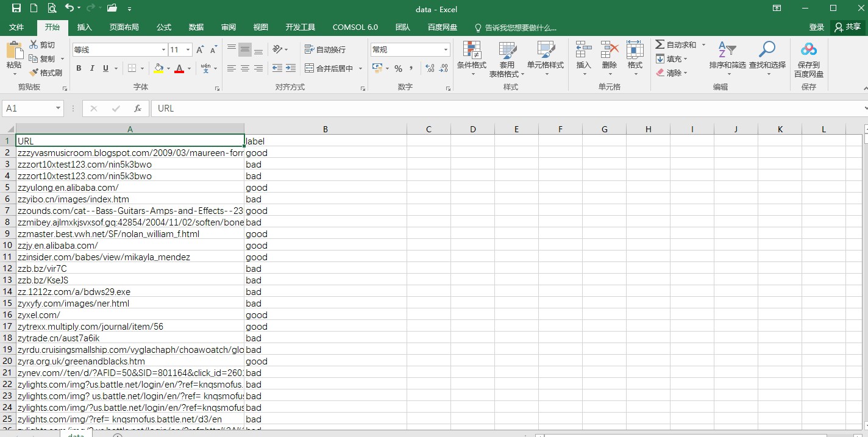
Task: Click the Print Preview icon in quick access toolbar
Action: point(52,9)
